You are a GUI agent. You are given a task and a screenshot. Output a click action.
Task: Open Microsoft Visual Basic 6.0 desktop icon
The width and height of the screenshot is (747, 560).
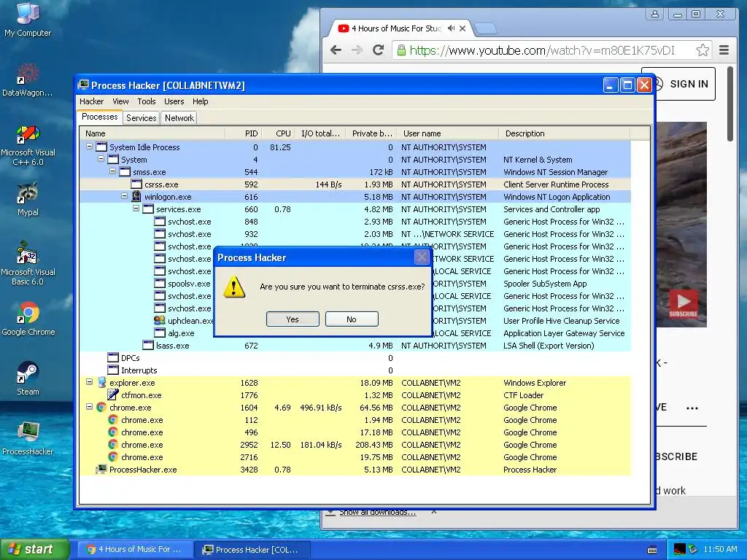28,263
